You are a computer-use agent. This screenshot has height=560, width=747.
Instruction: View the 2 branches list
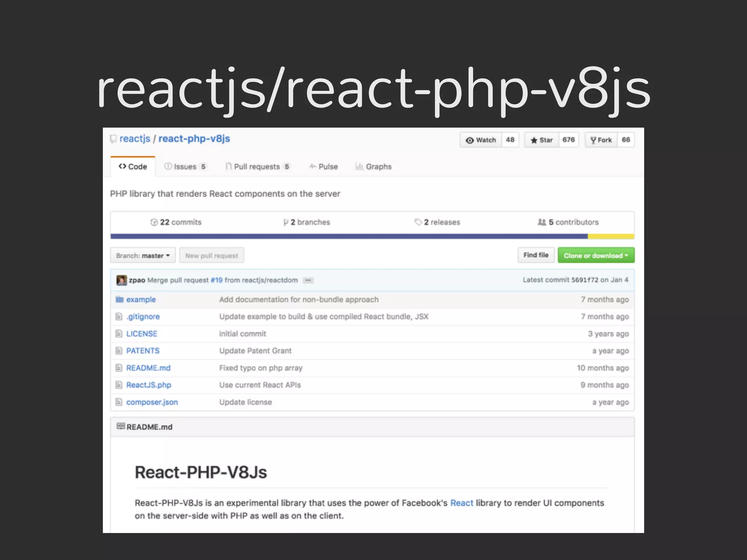click(x=306, y=222)
